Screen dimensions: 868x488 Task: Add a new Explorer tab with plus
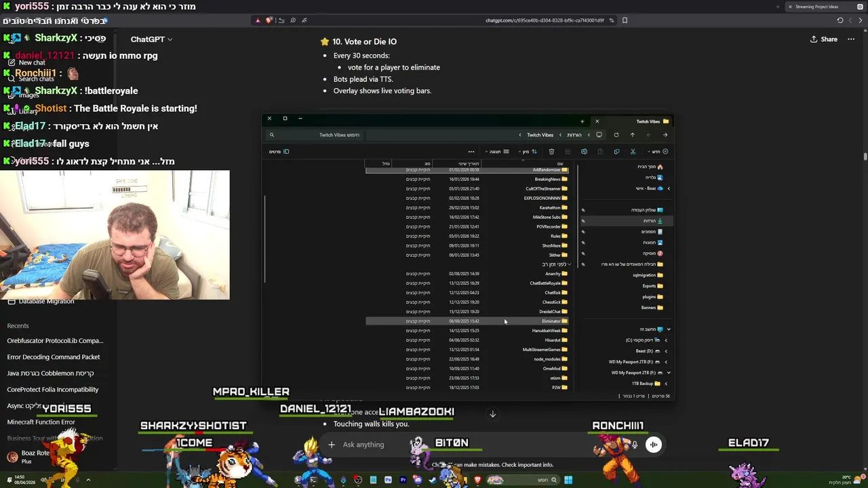point(582,121)
